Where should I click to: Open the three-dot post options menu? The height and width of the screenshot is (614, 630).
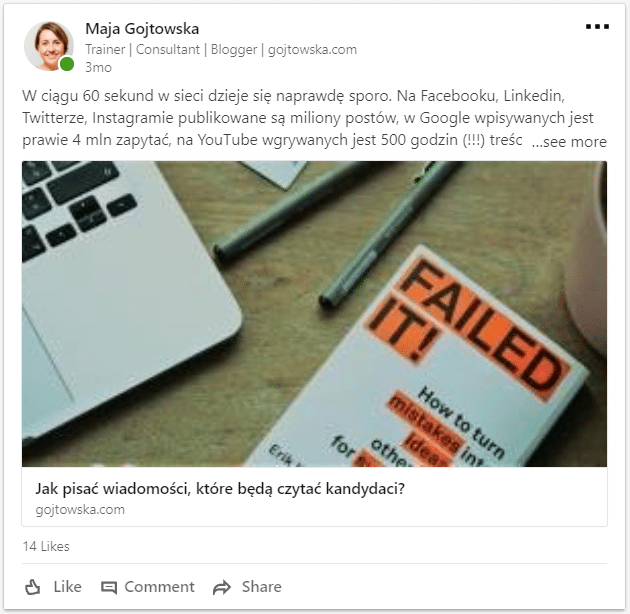[x=597, y=27]
